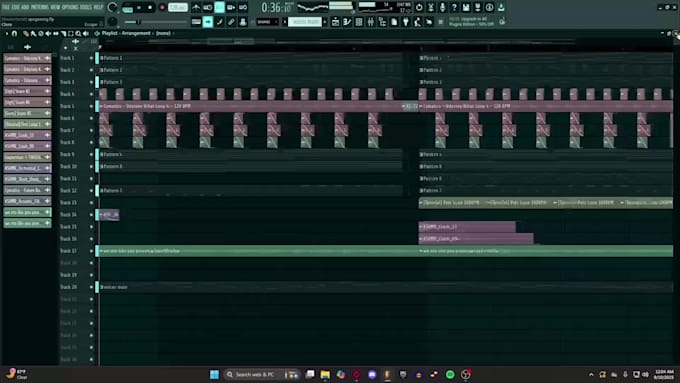Open the piano roll view icon
This screenshot has height=383, width=680.
click(x=347, y=22)
